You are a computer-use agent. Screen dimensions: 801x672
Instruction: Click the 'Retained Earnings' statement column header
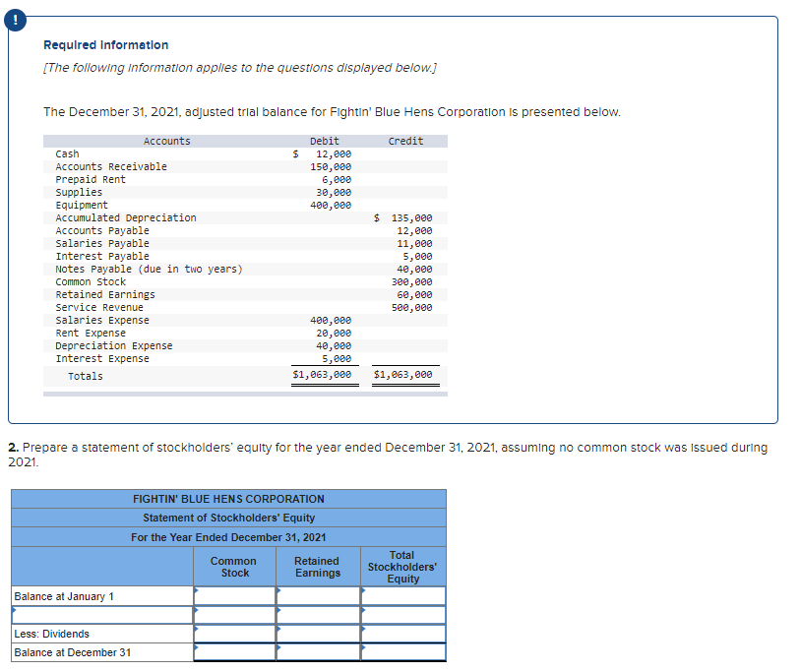point(317,567)
